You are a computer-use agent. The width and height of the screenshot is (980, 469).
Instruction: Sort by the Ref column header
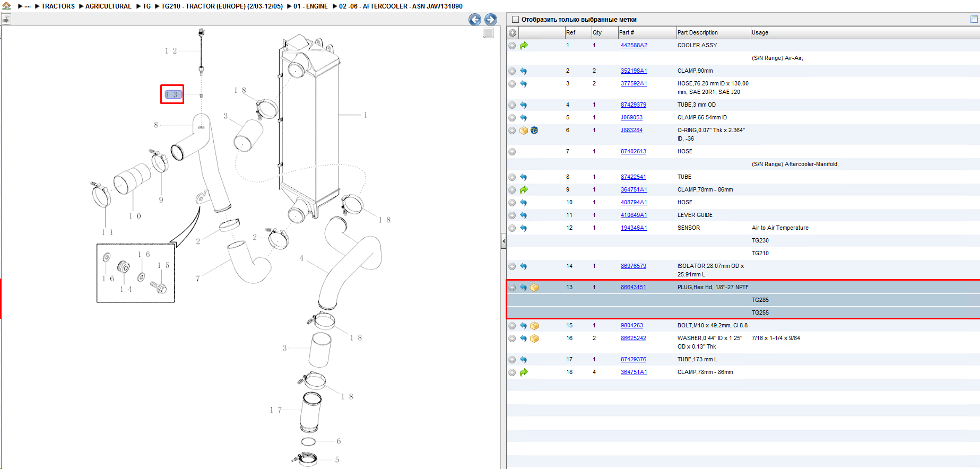(578, 33)
